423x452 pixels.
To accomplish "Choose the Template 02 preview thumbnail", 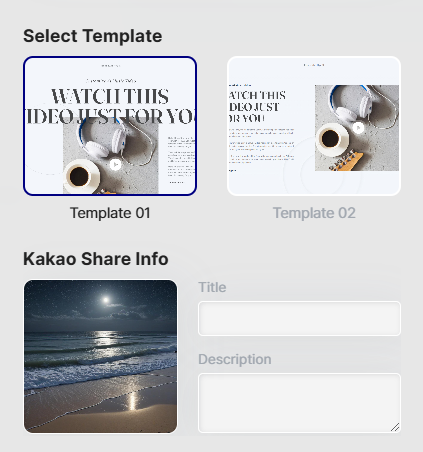I will [314, 126].
